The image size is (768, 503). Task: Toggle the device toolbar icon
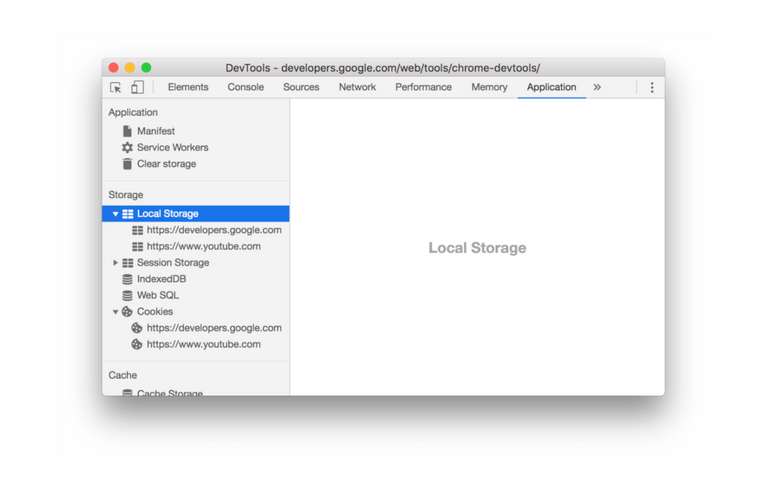(137, 87)
